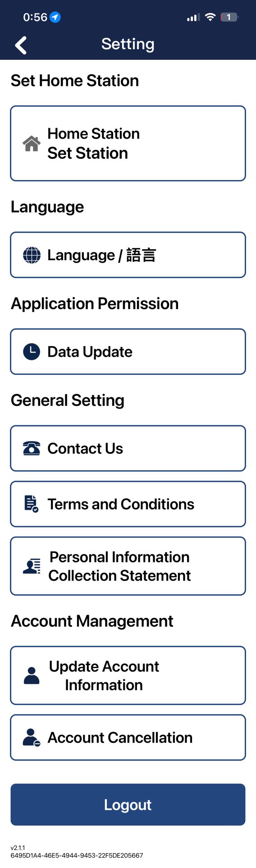Screen dimensions: 256x868
Task: View the Terms and Conditions
Action: tap(128, 504)
